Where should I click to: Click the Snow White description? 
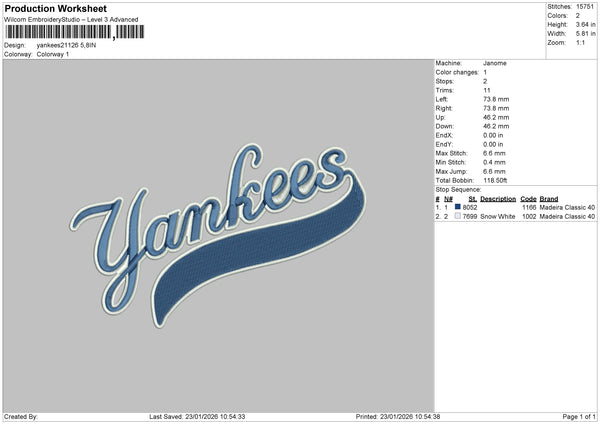pos(498,217)
